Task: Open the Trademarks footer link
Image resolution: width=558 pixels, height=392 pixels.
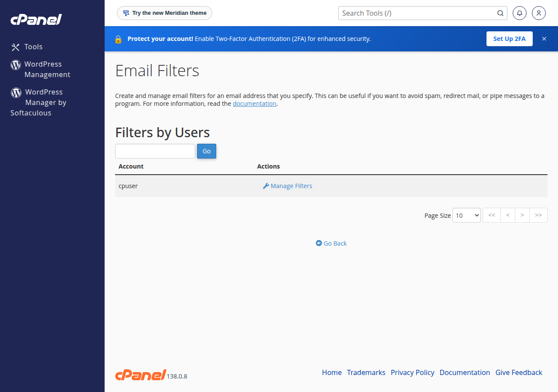Action: 366,372
